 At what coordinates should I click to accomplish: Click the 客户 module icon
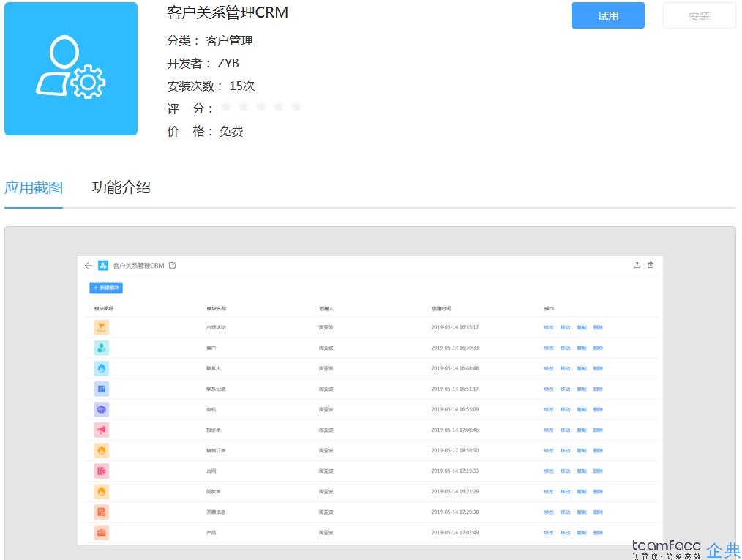coord(101,348)
